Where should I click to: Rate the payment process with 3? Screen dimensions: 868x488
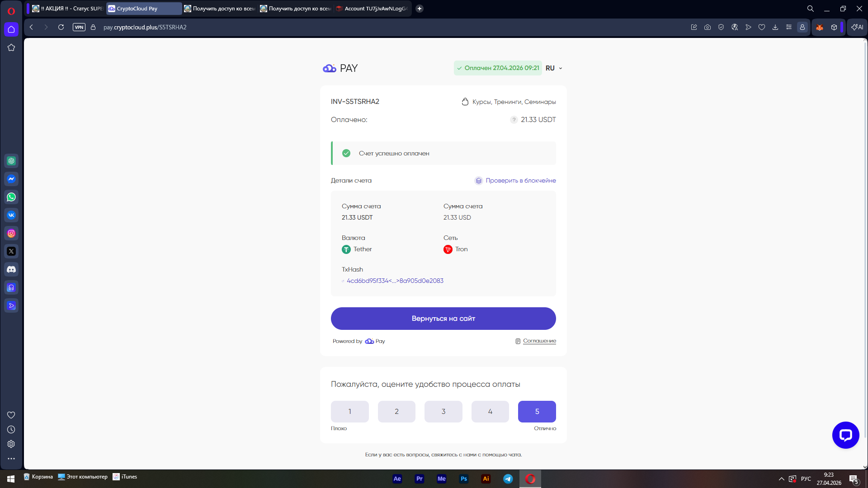click(443, 412)
